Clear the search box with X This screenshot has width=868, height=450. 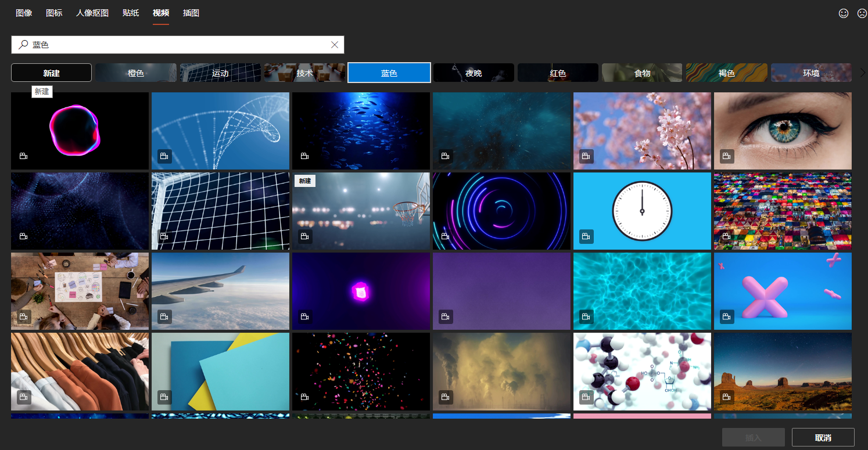335,45
